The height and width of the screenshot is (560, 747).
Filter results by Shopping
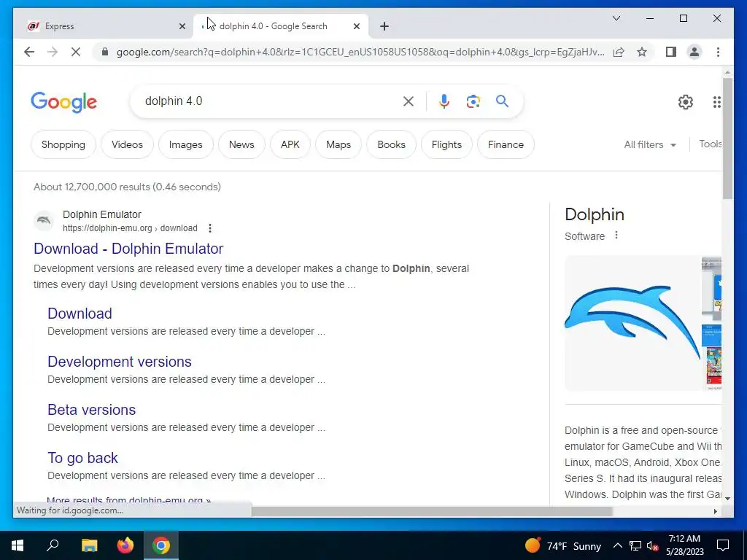click(63, 144)
